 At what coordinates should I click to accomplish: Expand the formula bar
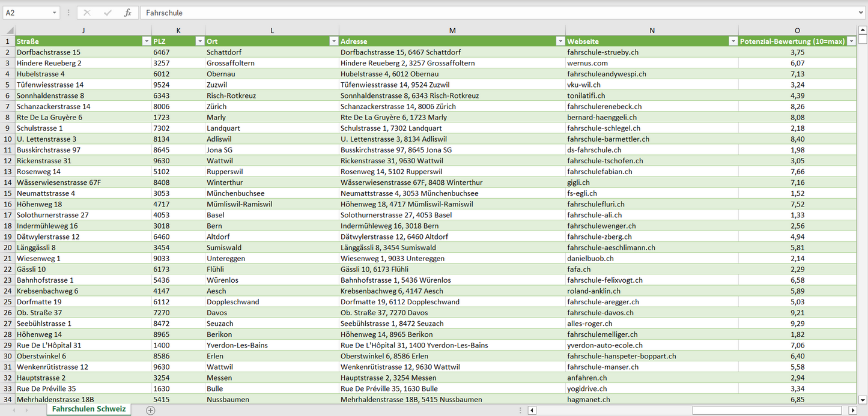tap(861, 13)
